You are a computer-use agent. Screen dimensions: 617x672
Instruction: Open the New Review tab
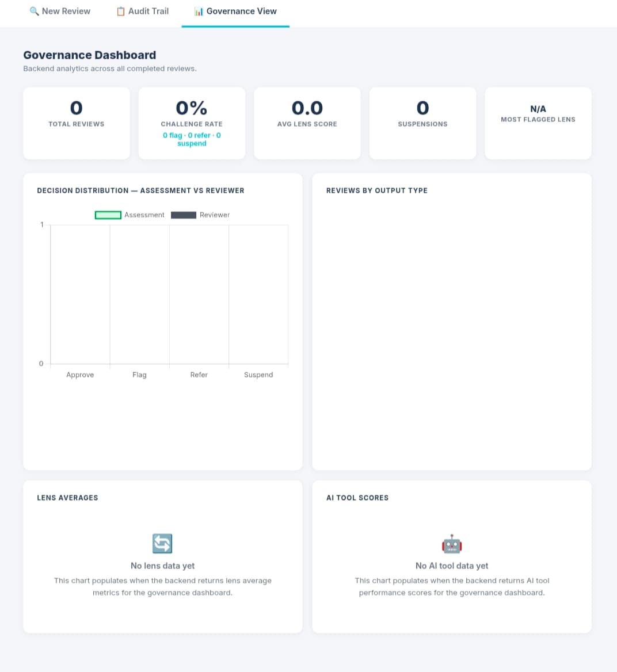point(60,12)
